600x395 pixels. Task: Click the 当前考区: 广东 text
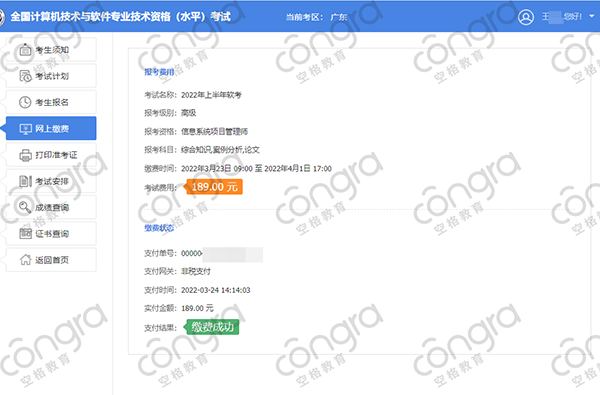[x=316, y=17]
